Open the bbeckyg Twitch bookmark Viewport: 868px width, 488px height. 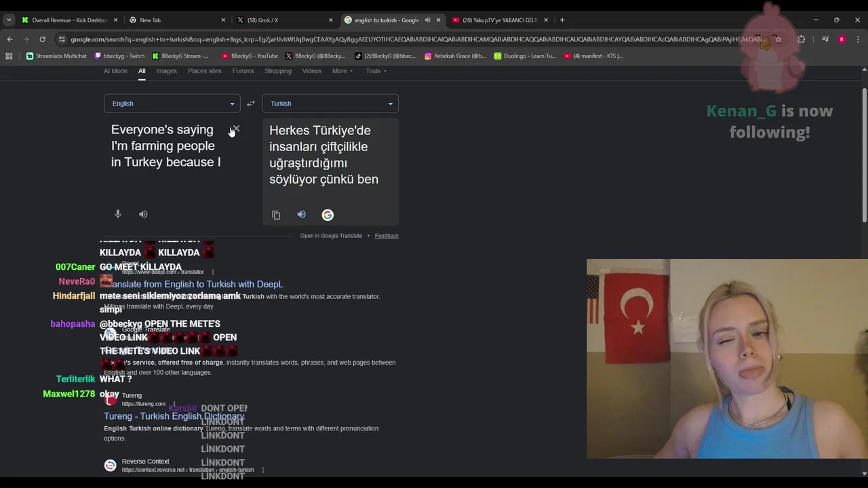pyautogui.click(x=119, y=56)
